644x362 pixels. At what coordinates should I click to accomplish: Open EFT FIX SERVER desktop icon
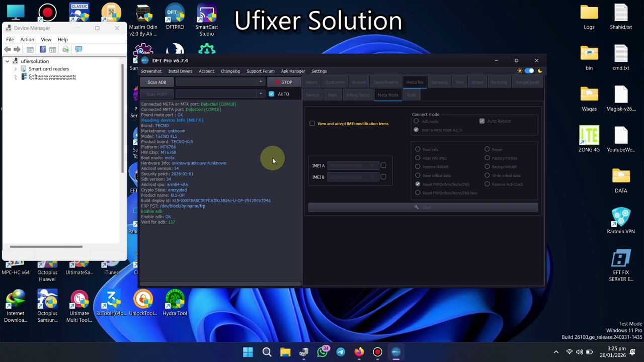(621, 265)
